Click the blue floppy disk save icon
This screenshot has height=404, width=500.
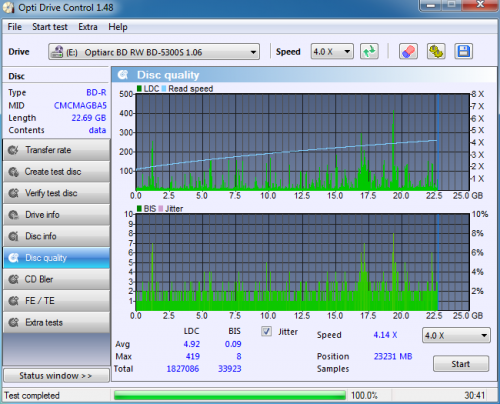[463, 52]
